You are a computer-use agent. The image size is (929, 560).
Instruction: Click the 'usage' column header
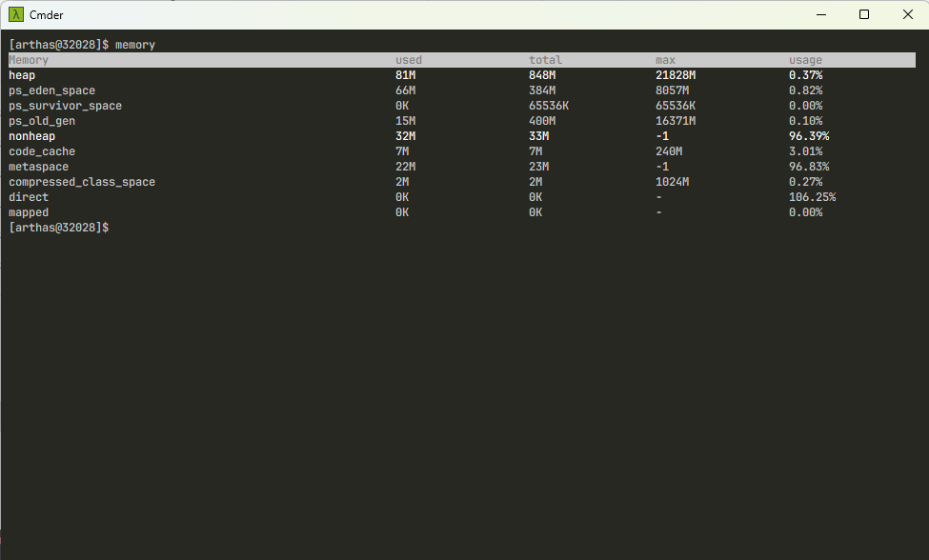[805, 60]
